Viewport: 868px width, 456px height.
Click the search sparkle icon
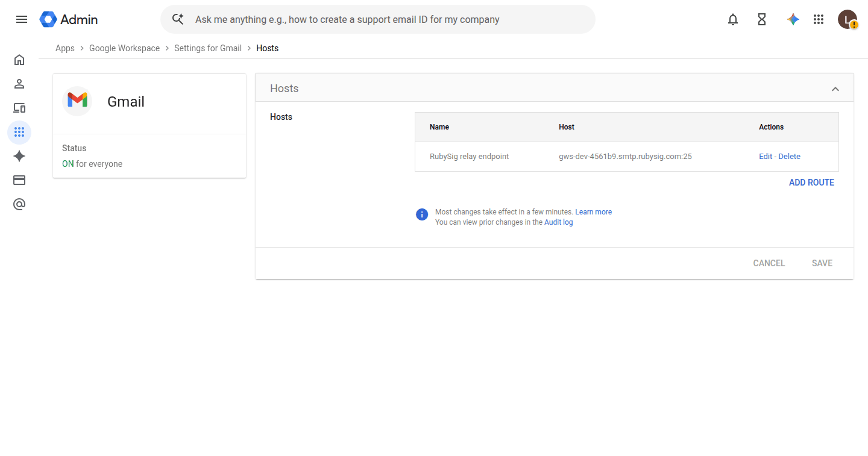tap(178, 19)
